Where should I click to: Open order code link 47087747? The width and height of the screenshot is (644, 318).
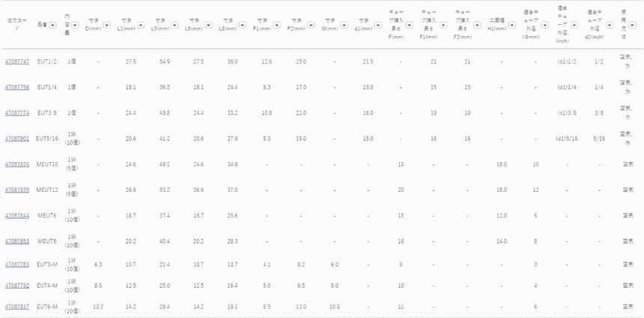coord(17,61)
